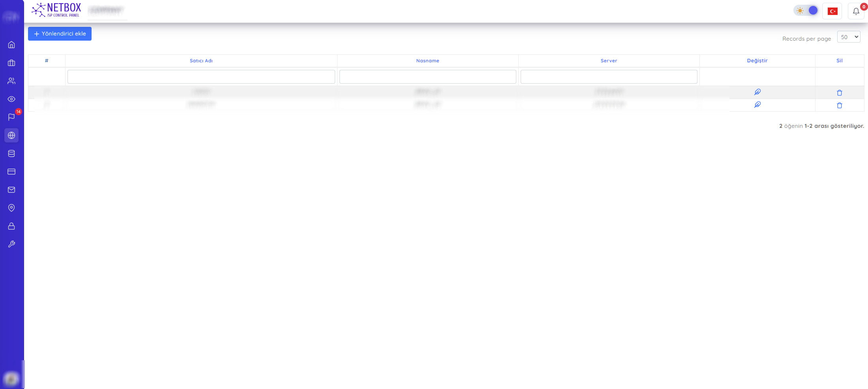Click the Satıcı Adı filter input field

coord(201,77)
